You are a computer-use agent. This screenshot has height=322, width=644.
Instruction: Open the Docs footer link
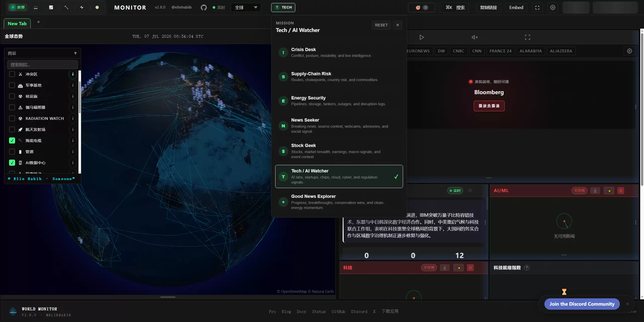[301, 312]
